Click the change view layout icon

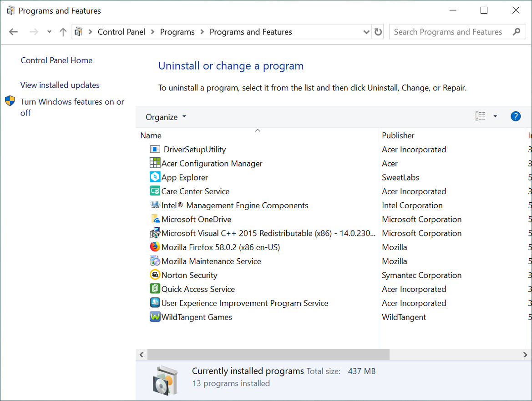pos(480,116)
